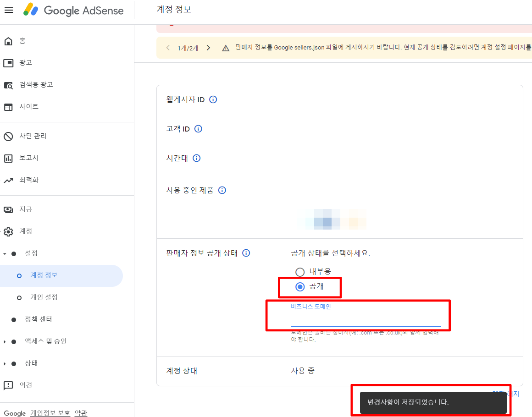532x417 pixels.
Task: Click the 계정 정보 page title
Action: [174, 10]
